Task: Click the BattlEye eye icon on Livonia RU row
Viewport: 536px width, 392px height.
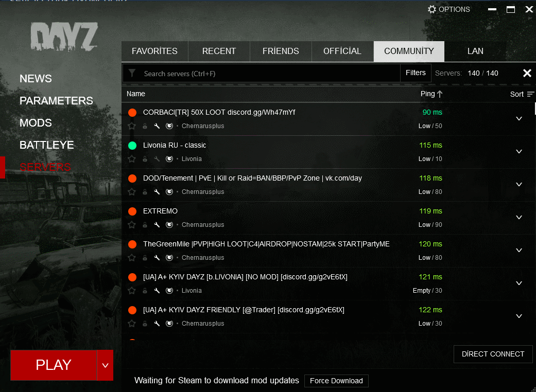Action: (169, 159)
